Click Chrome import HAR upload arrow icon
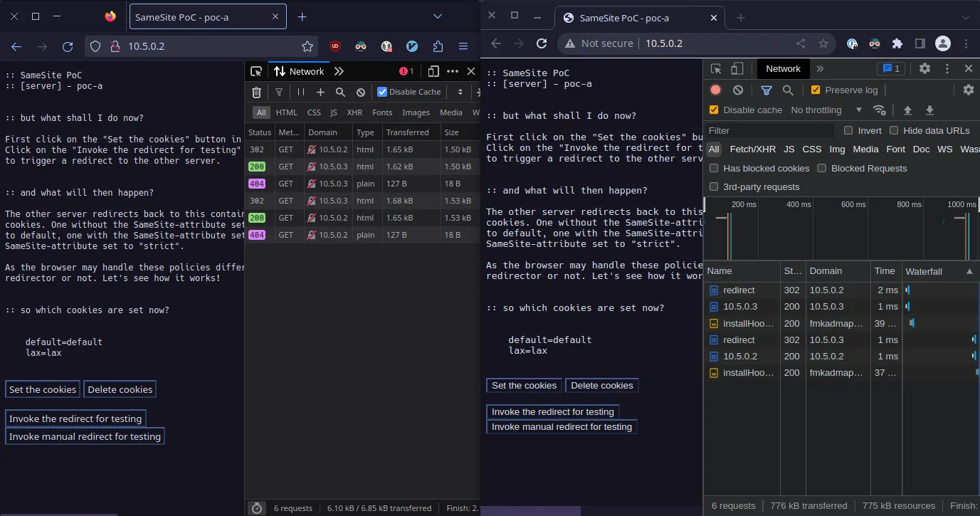This screenshot has width=980, height=516. [907, 110]
